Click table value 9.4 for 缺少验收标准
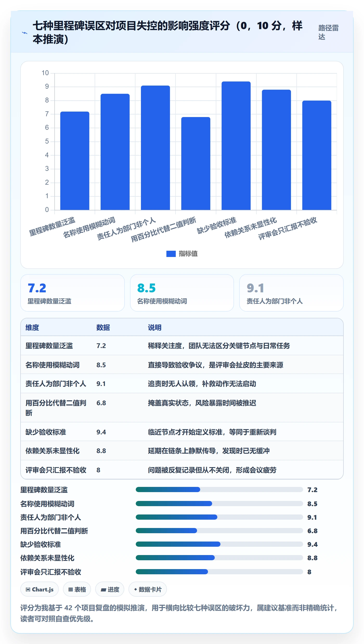The height and width of the screenshot is (644, 364). pos(101,432)
